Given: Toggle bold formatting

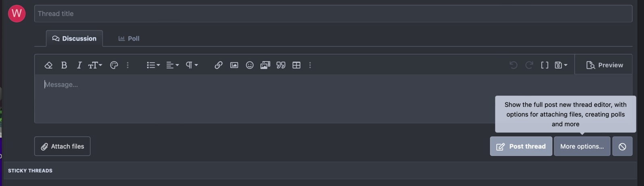Looking at the screenshot, I should [64, 65].
